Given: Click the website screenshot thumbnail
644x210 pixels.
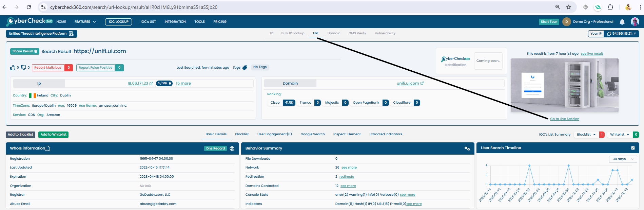Looking at the screenshot, I should click(x=565, y=85).
